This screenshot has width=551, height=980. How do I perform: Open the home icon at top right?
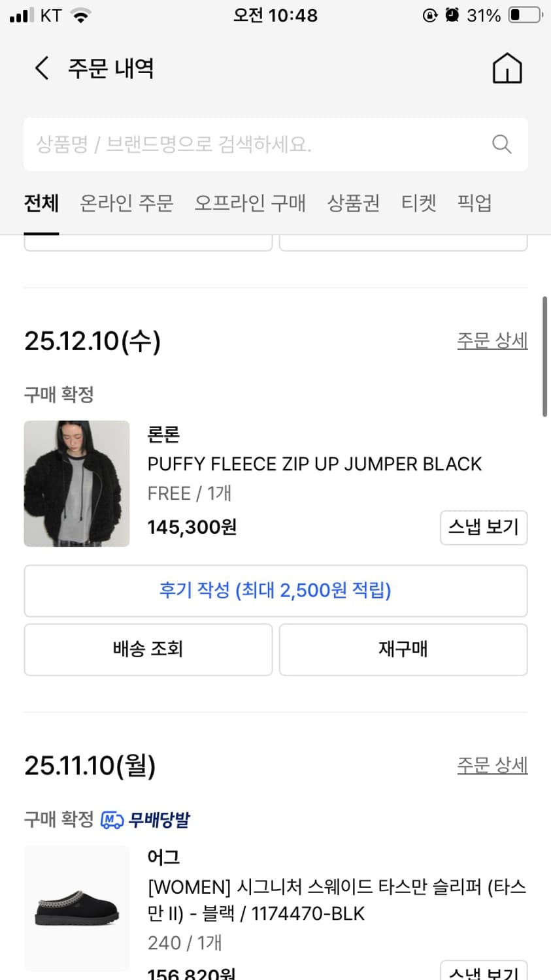(508, 68)
